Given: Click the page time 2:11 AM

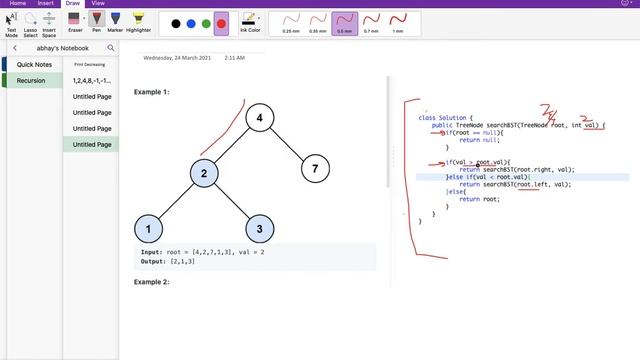Looking at the screenshot, I should click(x=235, y=58).
